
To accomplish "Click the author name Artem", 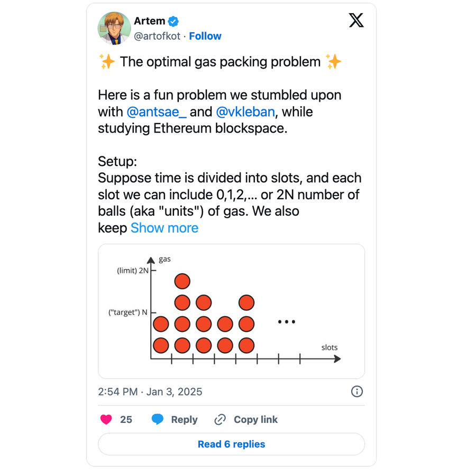I will point(149,21).
